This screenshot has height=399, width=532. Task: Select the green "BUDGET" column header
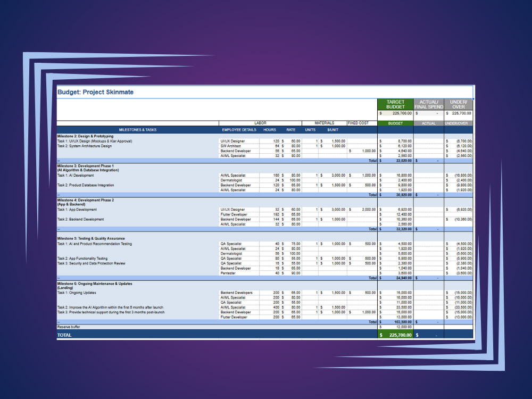click(395, 123)
